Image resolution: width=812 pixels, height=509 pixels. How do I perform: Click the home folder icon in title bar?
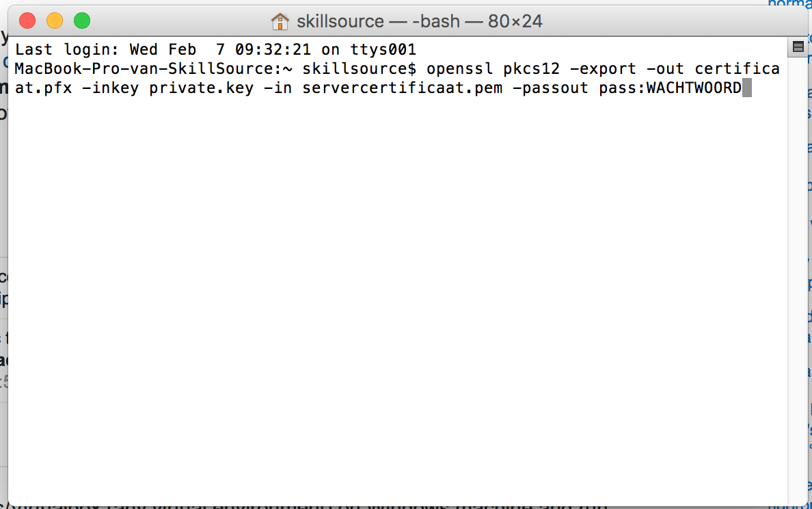click(280, 21)
